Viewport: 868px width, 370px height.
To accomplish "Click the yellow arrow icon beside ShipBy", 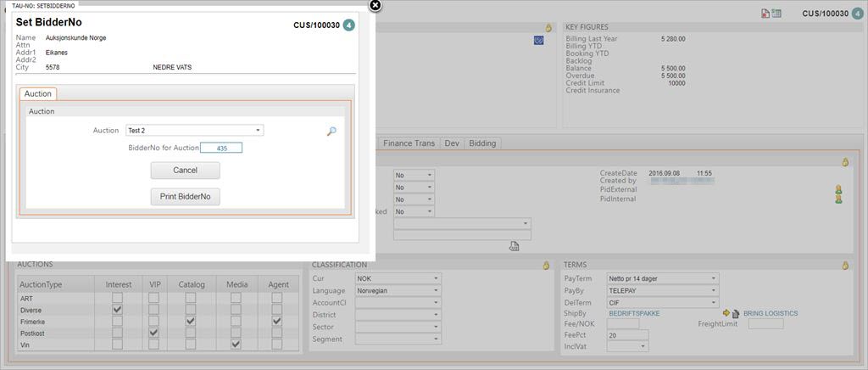I will (x=726, y=313).
